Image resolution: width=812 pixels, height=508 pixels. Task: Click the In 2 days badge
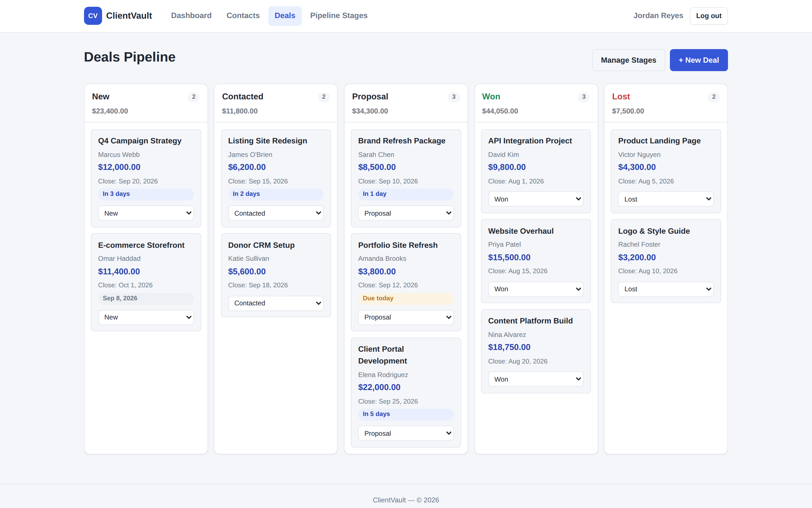[276, 194]
